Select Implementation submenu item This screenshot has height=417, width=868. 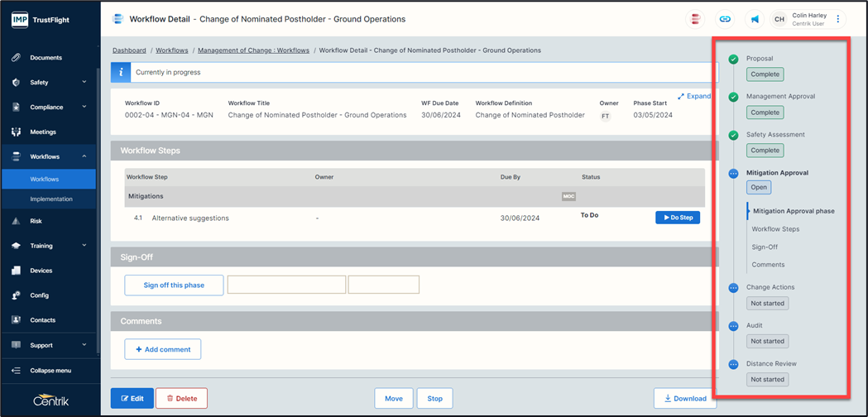[x=51, y=199]
